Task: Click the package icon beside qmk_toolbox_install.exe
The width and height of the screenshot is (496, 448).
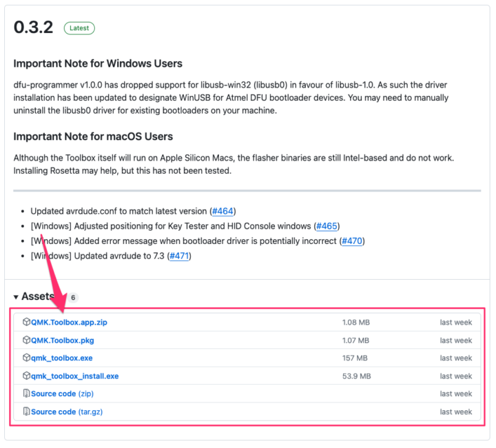Action: (26, 376)
